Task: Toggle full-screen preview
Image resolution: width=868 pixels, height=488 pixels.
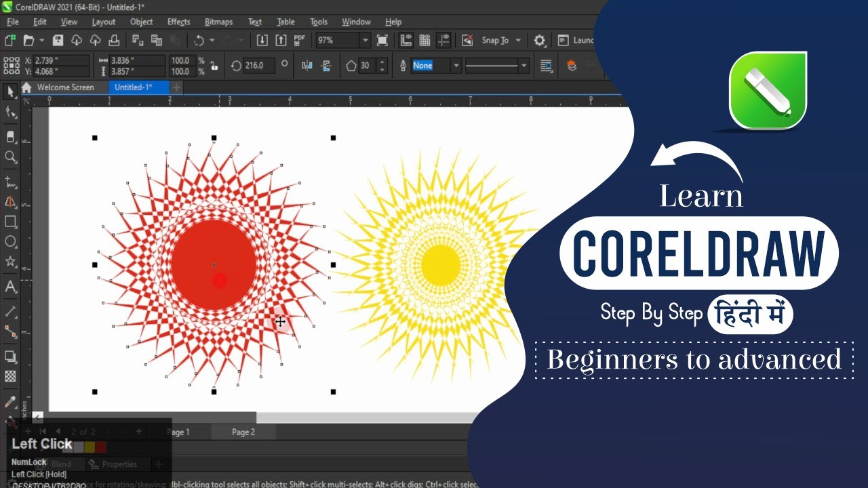Action: [382, 41]
